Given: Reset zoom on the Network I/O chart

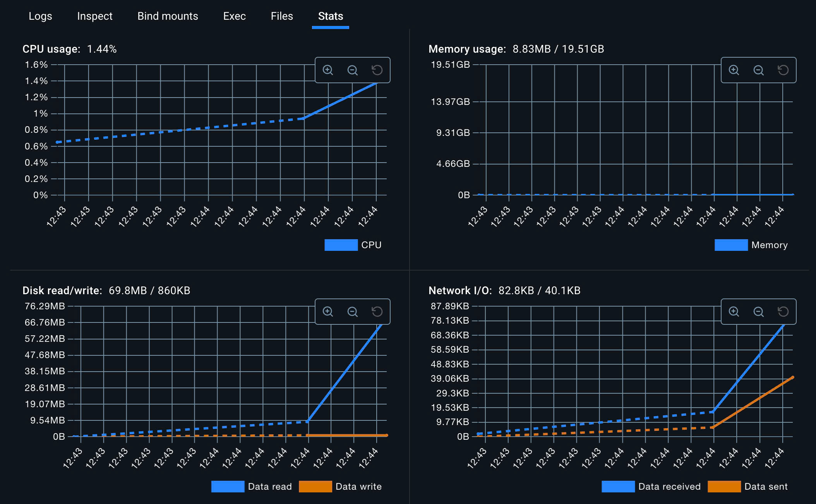Looking at the screenshot, I should point(783,312).
